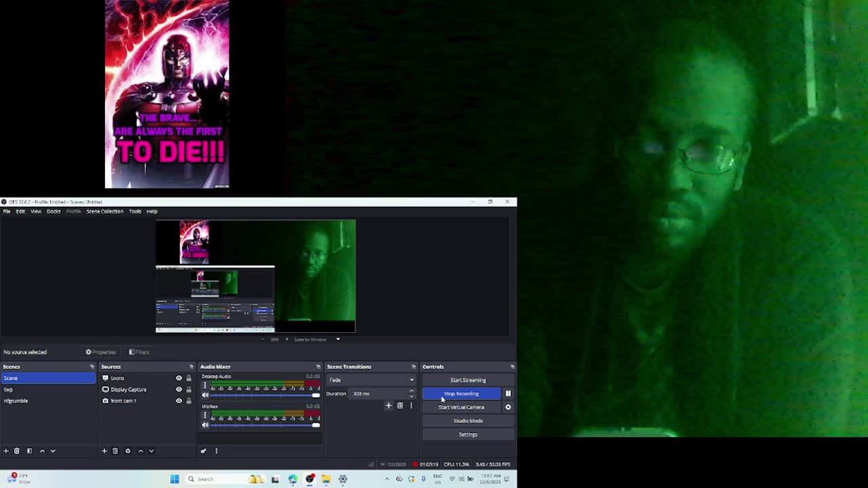This screenshot has width=868, height=488.
Task: Open the Tools menu
Action: 135,211
